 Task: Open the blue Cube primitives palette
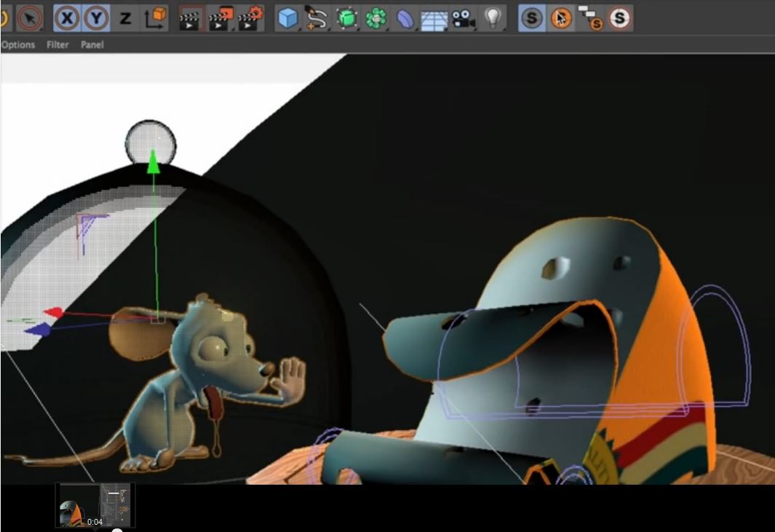287,19
